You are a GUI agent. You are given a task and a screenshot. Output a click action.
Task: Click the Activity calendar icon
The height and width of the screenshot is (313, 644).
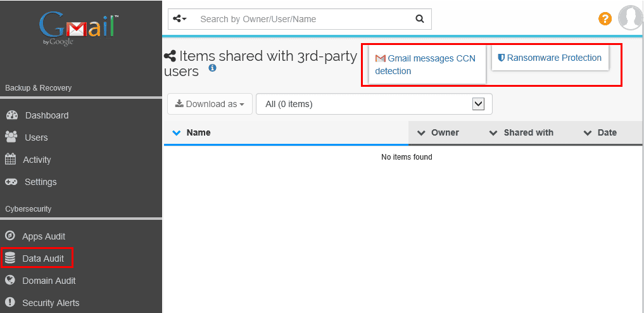point(10,159)
